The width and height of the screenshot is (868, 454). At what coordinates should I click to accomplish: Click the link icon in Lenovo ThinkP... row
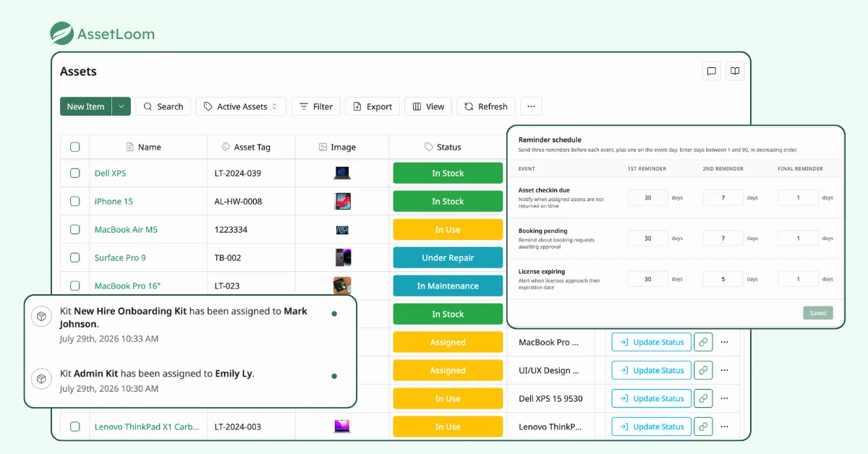pyautogui.click(x=703, y=427)
